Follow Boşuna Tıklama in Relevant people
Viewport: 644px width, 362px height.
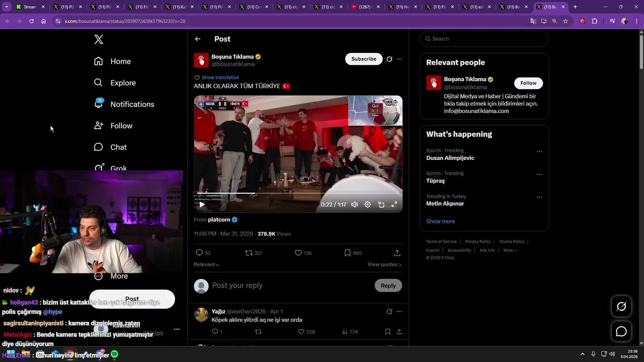coord(528,83)
